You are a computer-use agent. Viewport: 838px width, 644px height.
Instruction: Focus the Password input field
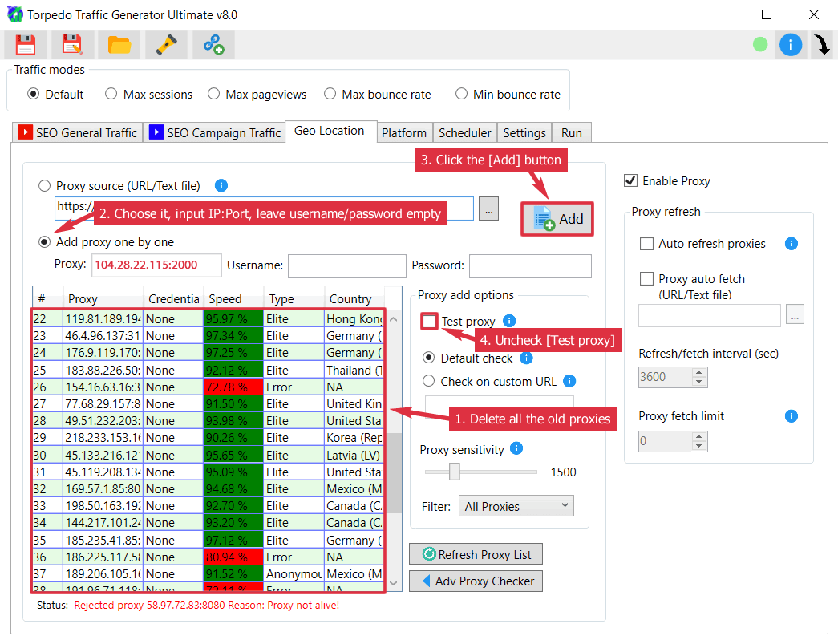click(x=530, y=265)
